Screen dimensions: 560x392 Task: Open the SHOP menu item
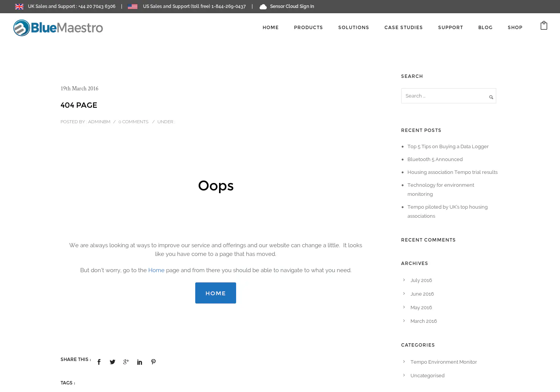click(515, 28)
